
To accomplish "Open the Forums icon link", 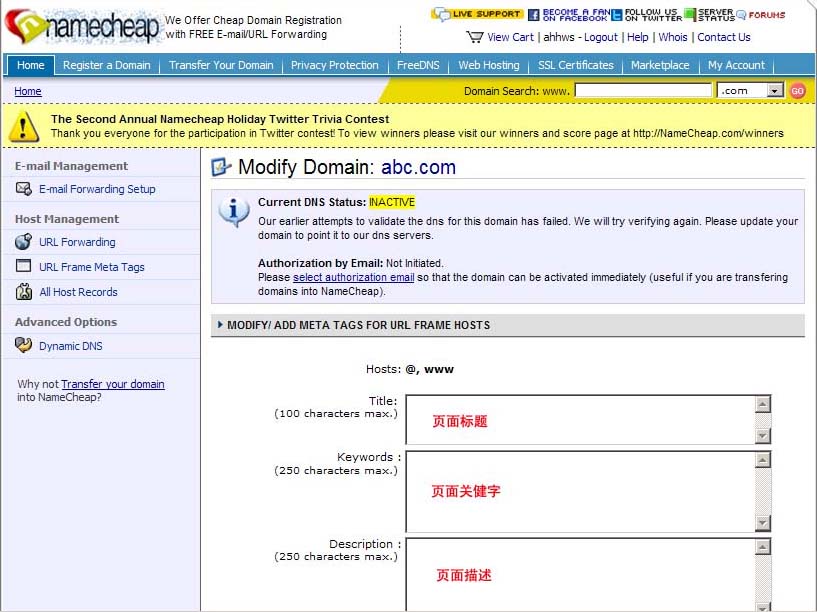I will 761,15.
